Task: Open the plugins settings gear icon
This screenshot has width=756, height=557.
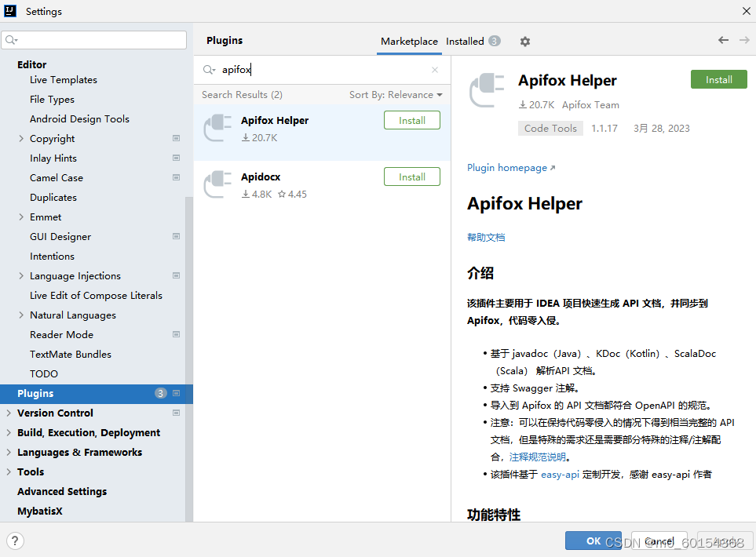Action: click(x=524, y=40)
